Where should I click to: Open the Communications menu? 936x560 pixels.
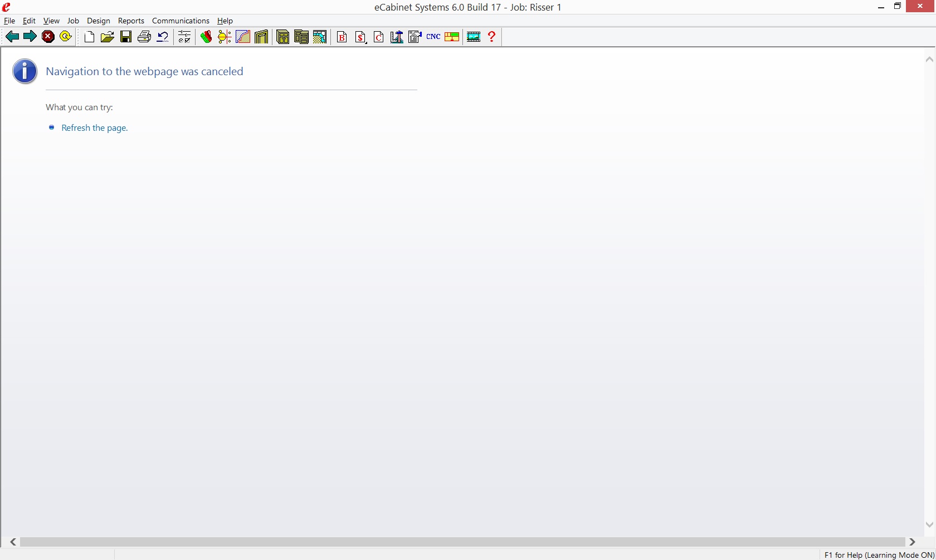(x=181, y=21)
